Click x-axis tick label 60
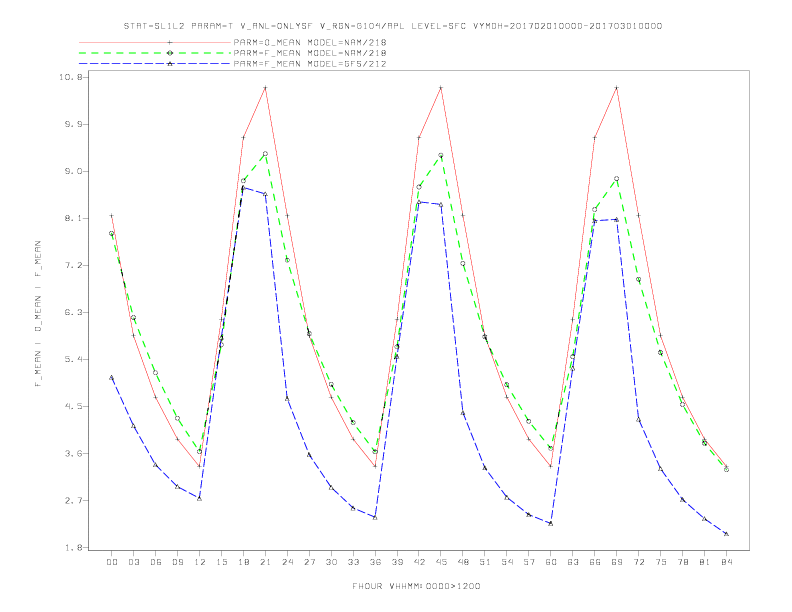The image size is (792, 612). click(551, 562)
